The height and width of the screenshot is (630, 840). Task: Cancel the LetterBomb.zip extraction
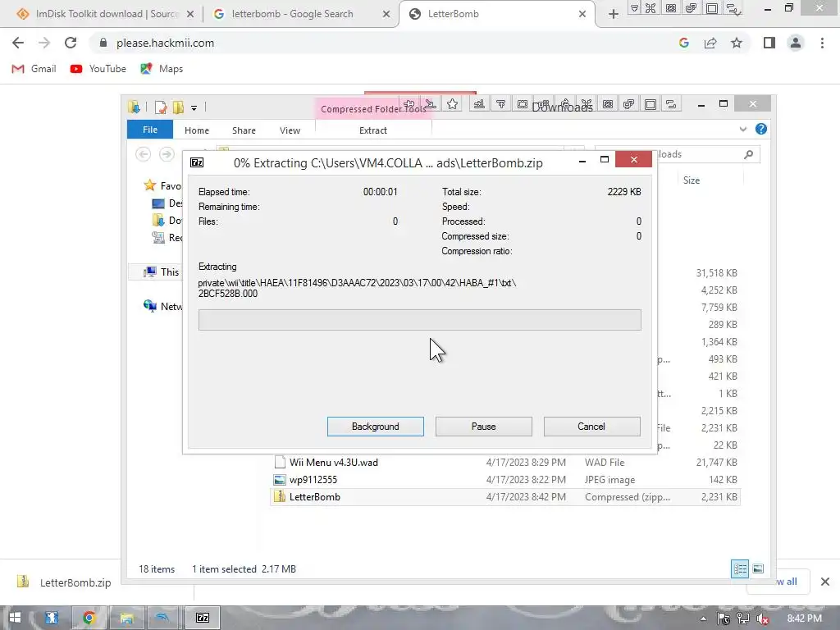[x=591, y=427]
